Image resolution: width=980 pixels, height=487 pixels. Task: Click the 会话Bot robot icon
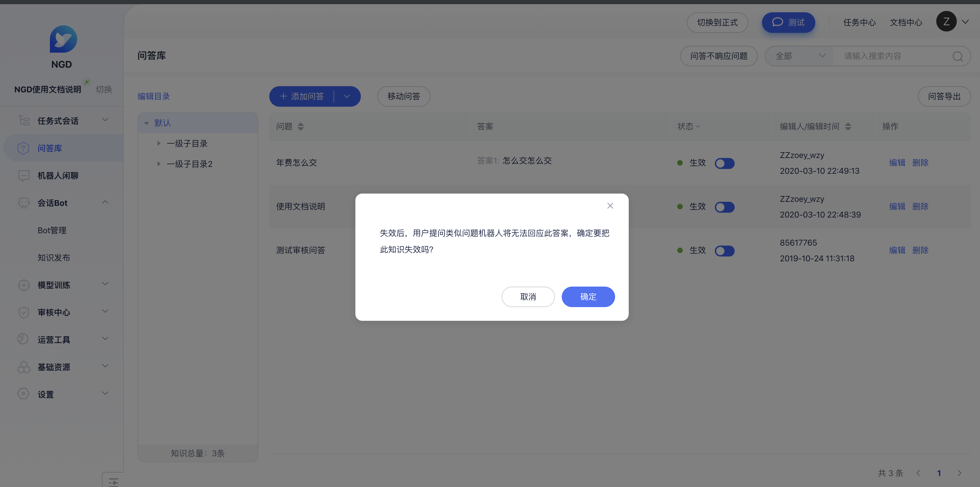point(24,203)
